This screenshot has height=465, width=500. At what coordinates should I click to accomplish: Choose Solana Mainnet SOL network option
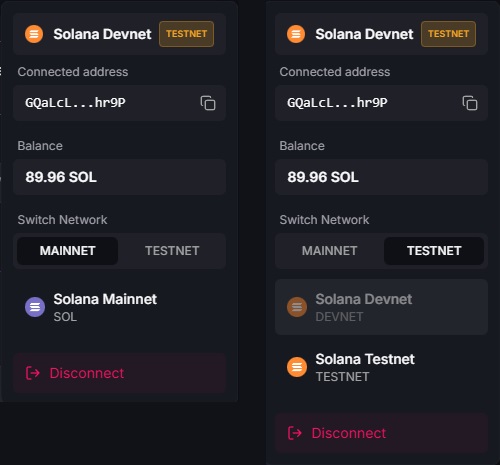point(119,307)
